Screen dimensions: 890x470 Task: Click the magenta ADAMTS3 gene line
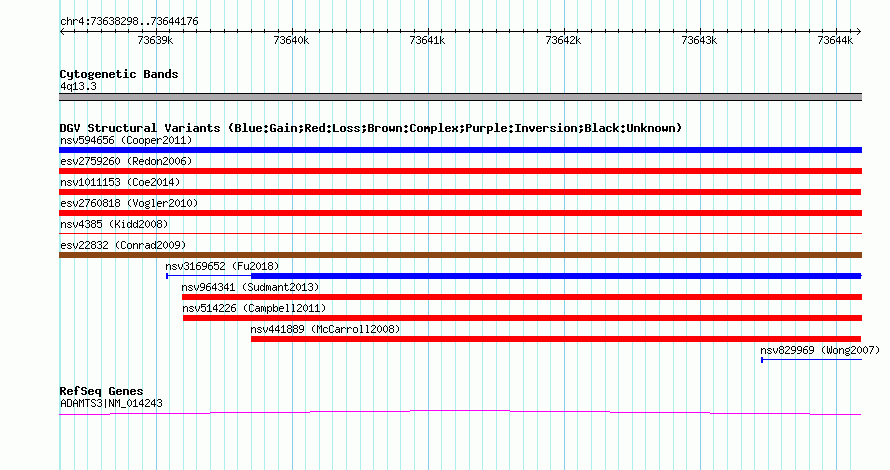pos(460,413)
